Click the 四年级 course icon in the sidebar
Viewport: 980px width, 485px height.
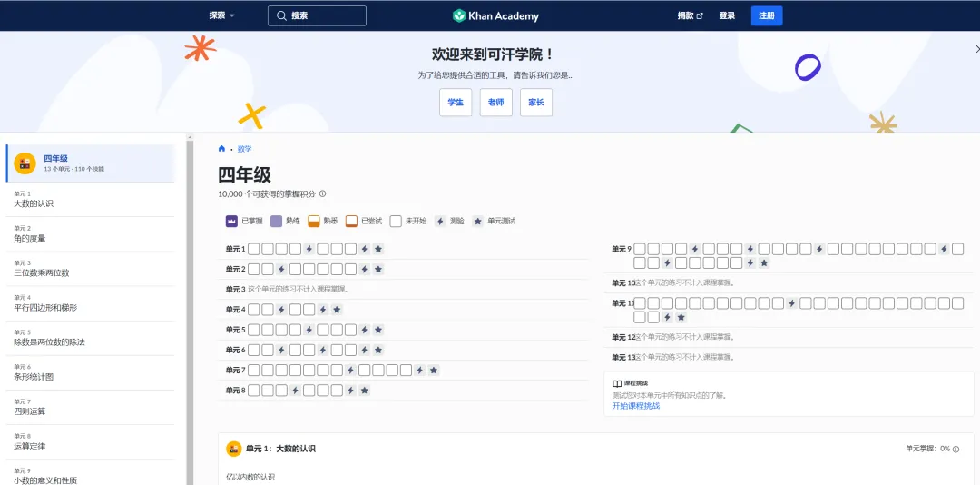[x=24, y=163]
